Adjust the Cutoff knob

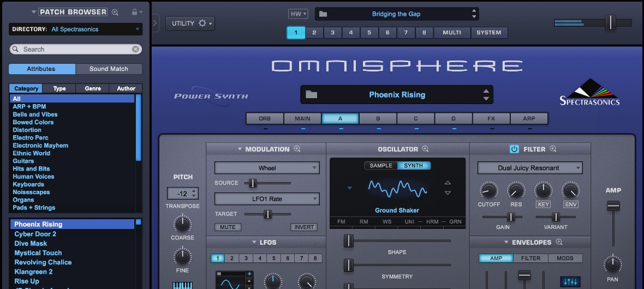(489, 190)
